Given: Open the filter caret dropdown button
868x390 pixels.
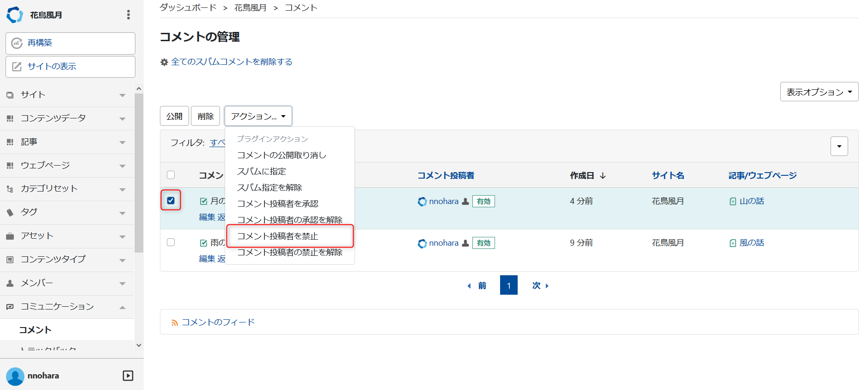Looking at the screenshot, I should 839,146.
